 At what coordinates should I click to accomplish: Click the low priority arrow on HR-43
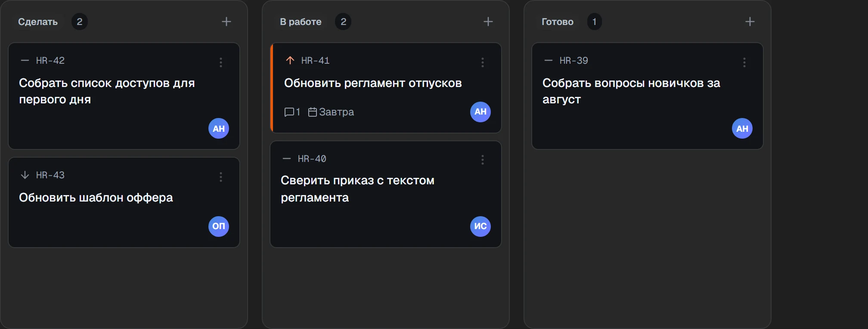[x=25, y=175]
